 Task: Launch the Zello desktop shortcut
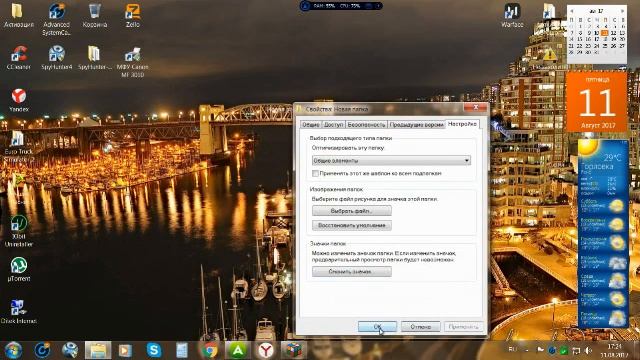click(x=133, y=16)
